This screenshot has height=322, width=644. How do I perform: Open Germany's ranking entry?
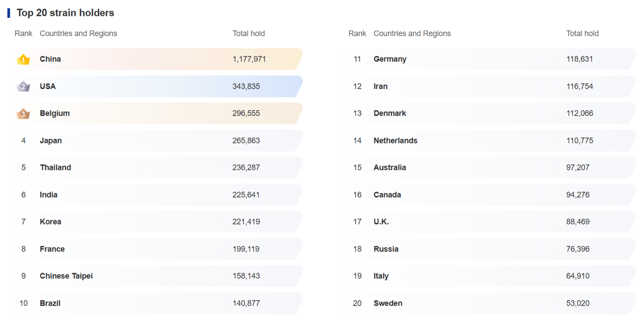point(390,59)
